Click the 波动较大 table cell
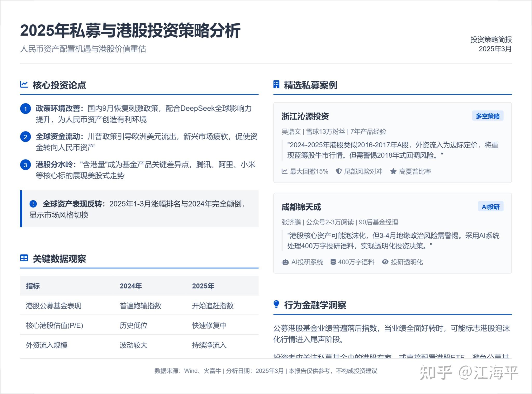The height and width of the screenshot is (394, 532). click(x=134, y=345)
